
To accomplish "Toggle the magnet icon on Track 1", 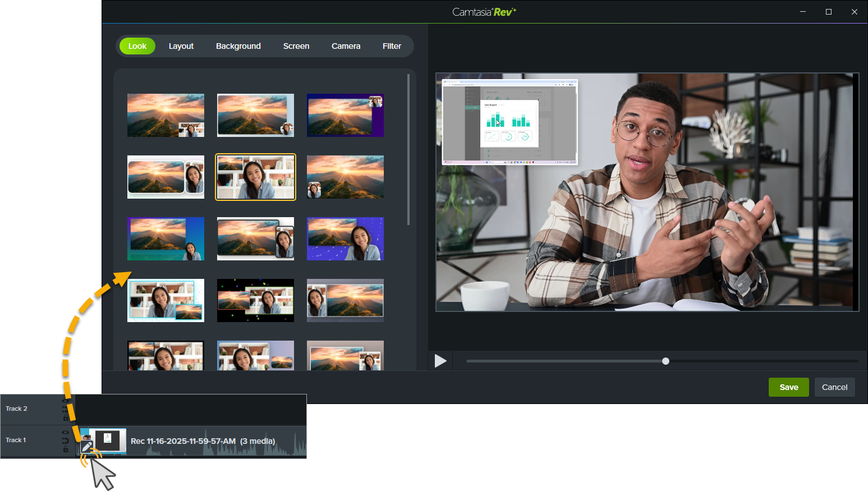I will click(65, 440).
